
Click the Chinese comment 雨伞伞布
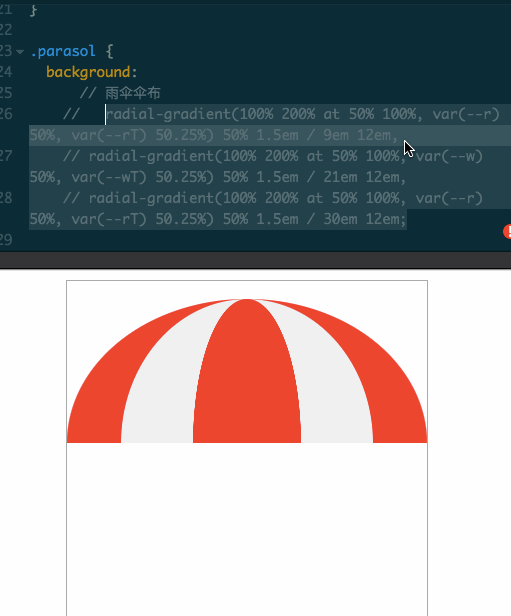pyautogui.click(x=133, y=93)
